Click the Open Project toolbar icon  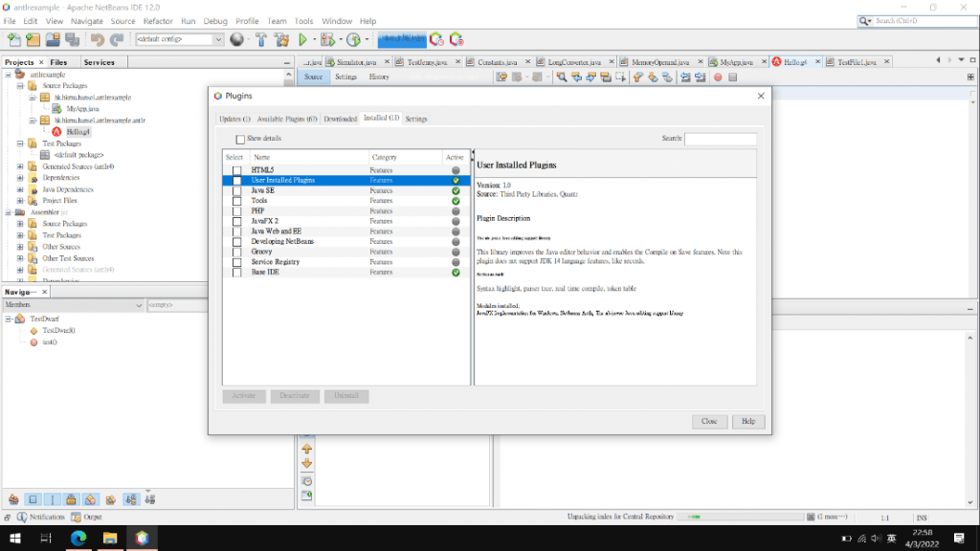pos(53,39)
